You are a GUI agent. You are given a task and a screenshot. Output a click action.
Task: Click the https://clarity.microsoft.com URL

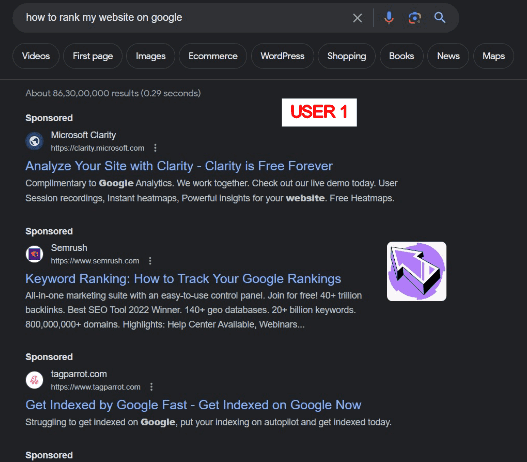97,148
